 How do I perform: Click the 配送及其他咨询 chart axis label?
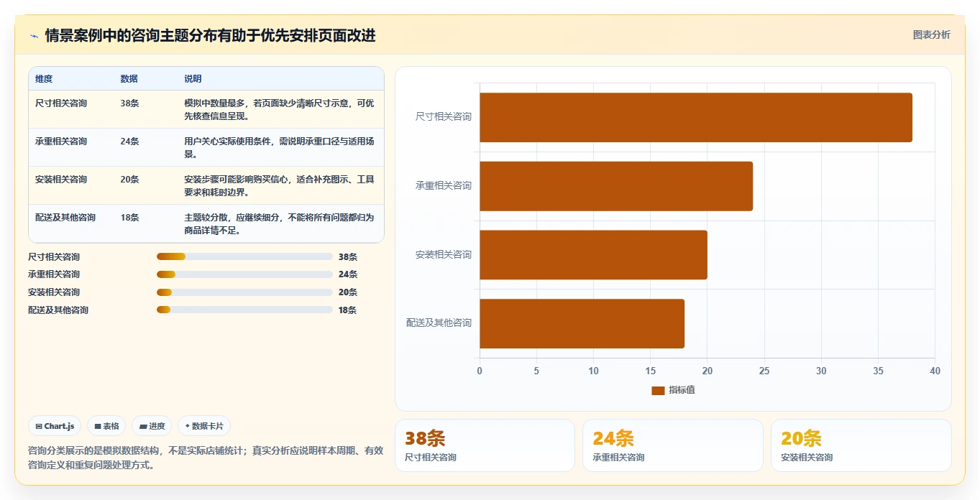coord(439,323)
